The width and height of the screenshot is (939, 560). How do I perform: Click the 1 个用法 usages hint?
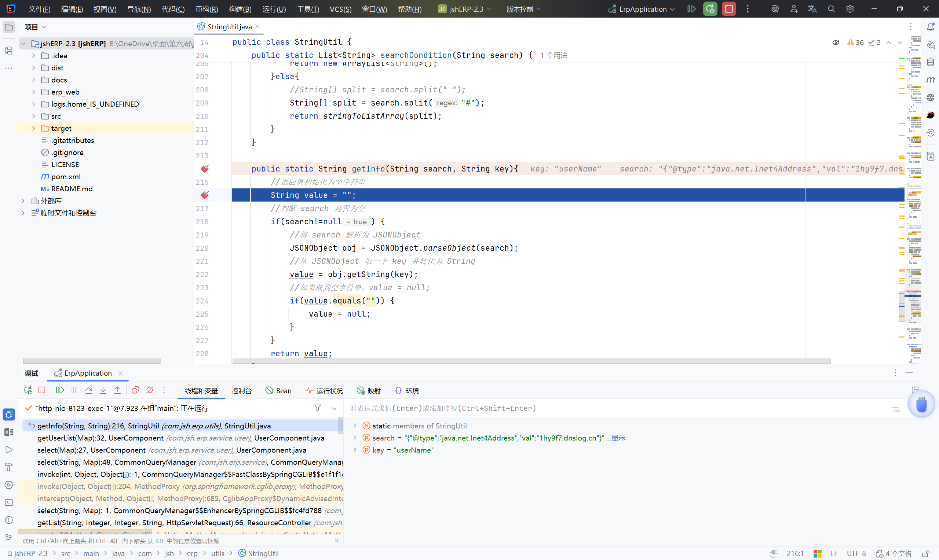click(553, 55)
